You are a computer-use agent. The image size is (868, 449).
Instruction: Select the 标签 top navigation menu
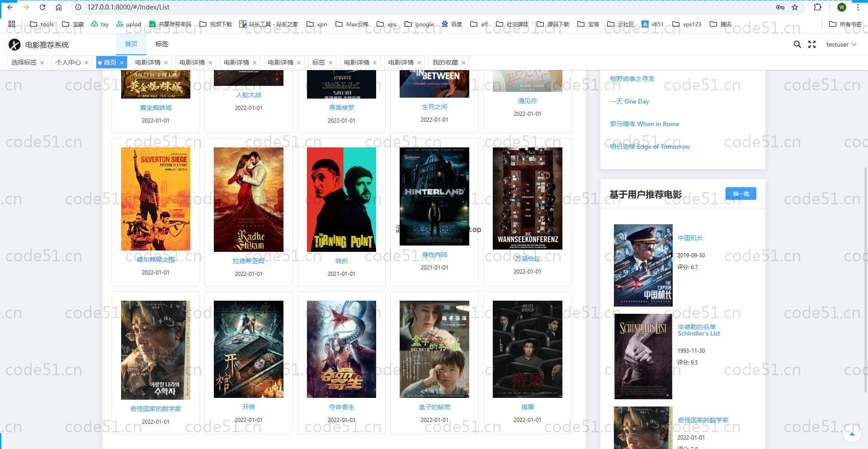tap(161, 44)
